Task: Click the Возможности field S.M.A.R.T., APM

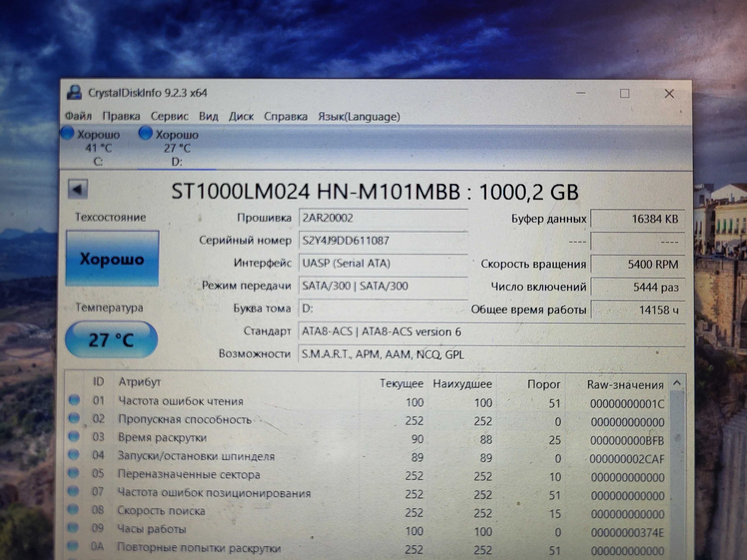Action: [x=492, y=354]
